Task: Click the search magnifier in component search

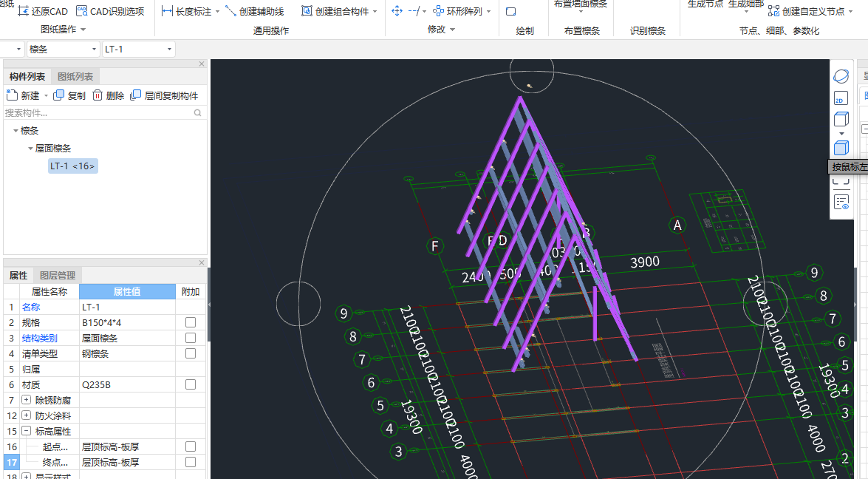Action: [x=198, y=112]
